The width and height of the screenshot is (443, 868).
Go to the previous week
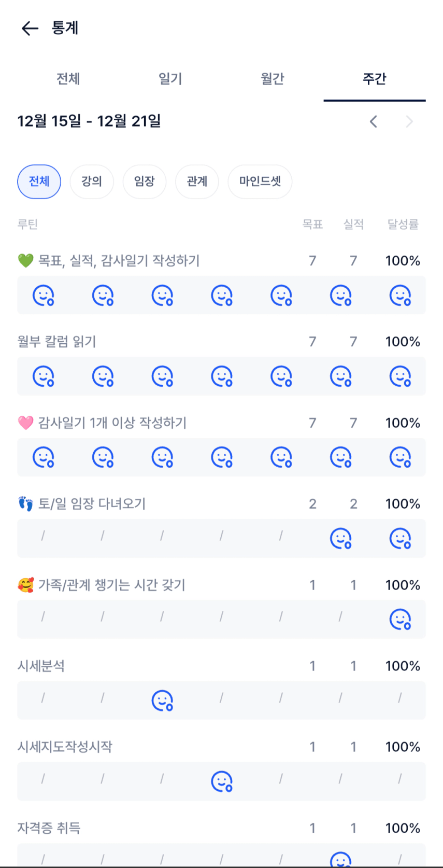(374, 122)
